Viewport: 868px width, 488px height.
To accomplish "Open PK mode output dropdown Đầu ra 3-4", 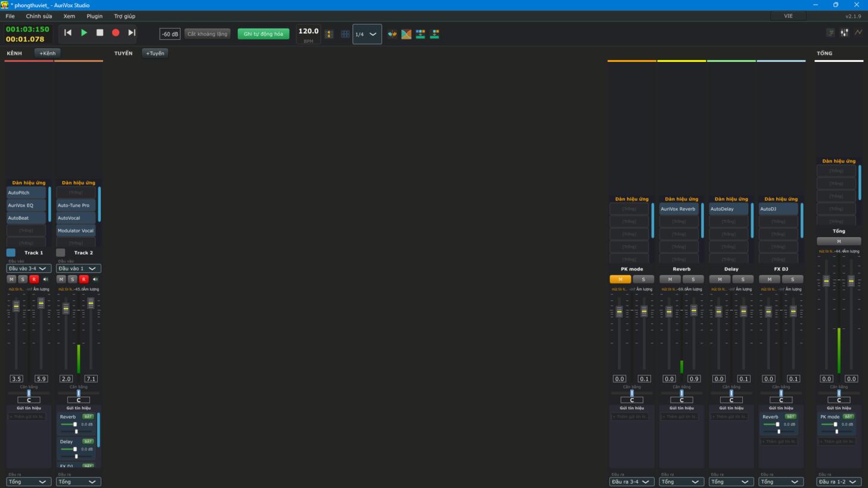I will 632,481.
